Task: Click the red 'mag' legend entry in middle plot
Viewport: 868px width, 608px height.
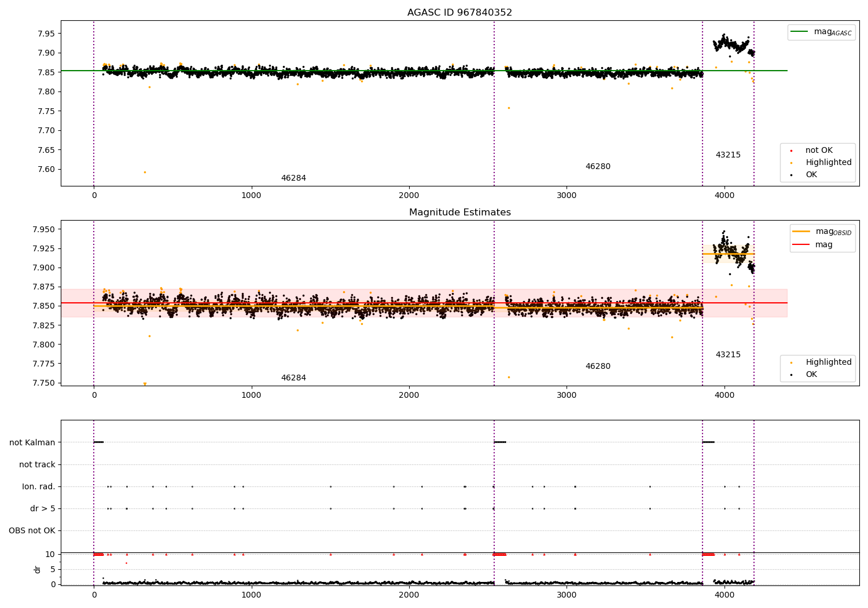Action: (812, 245)
